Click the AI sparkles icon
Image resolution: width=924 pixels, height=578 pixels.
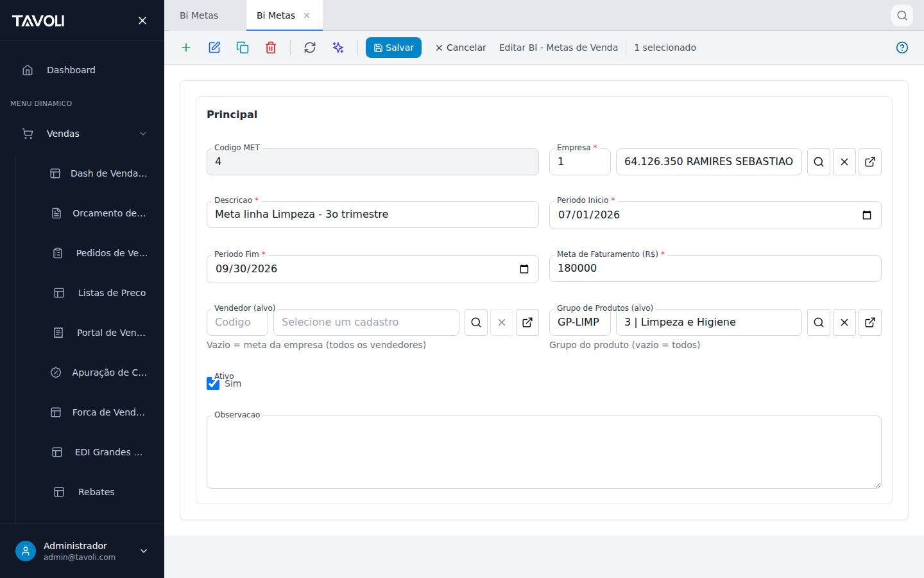338,48
